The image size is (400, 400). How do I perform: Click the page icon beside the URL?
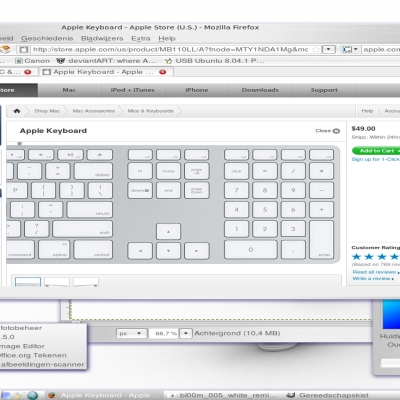pos(23,49)
